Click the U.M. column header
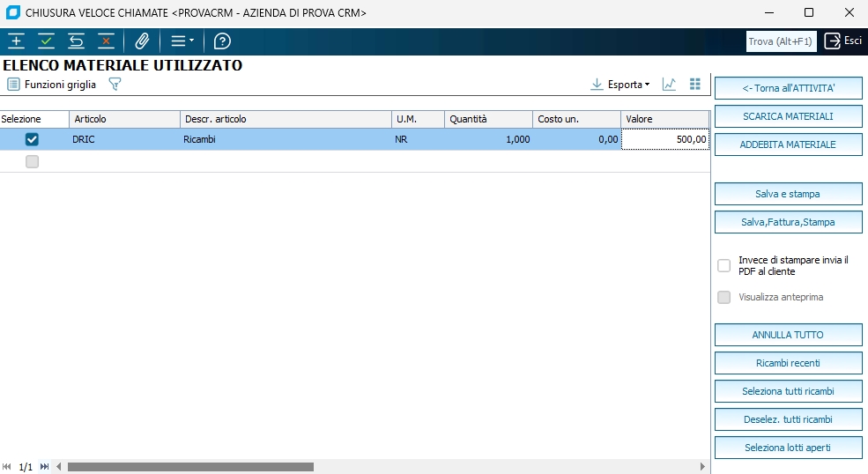868x474 pixels. coord(418,119)
